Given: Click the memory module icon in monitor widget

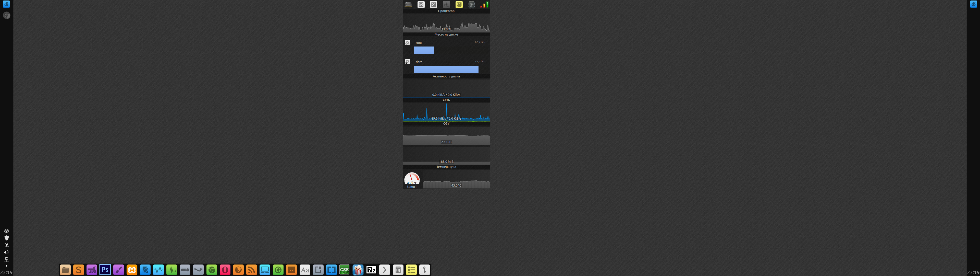Looking at the screenshot, I should (408, 5).
